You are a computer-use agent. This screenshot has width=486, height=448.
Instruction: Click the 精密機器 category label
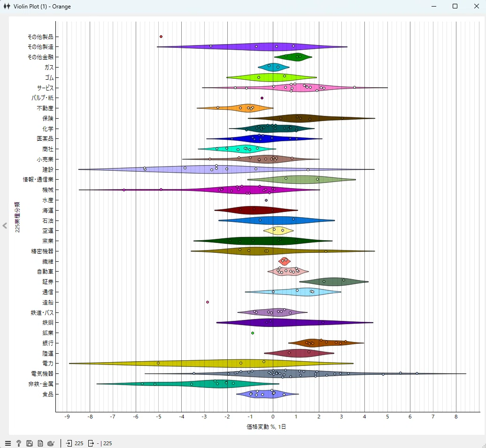coord(42,251)
